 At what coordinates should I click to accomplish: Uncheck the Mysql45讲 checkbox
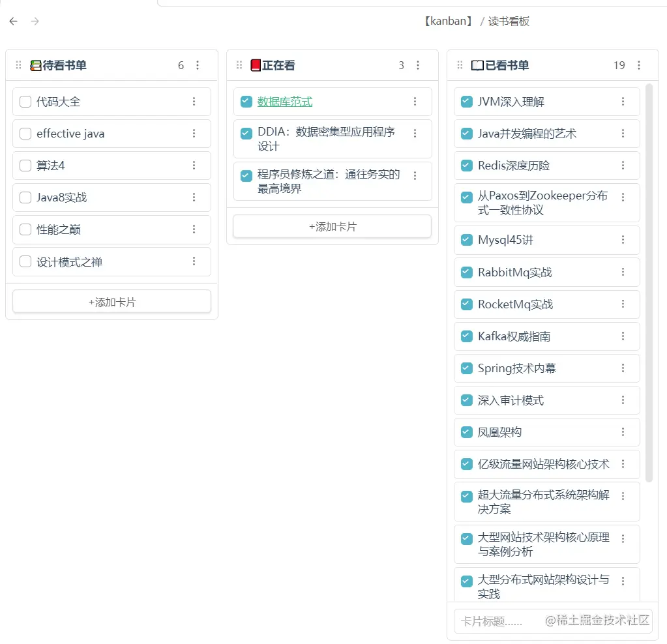467,240
